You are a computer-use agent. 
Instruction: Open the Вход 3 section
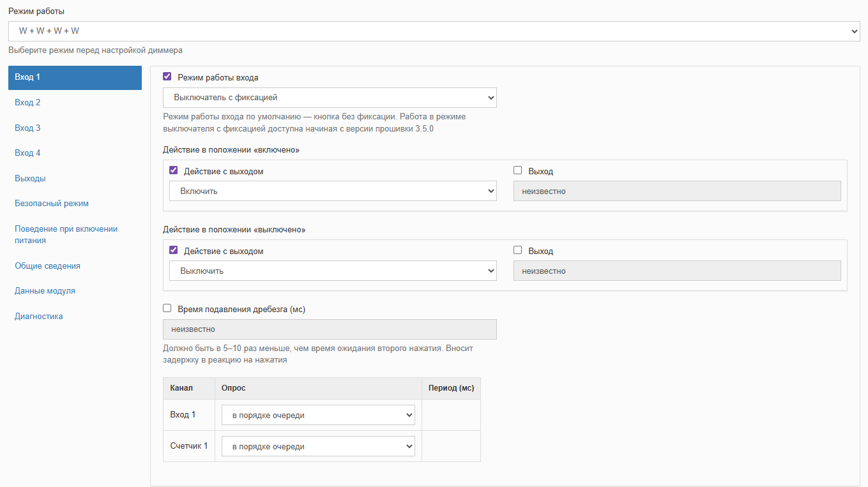(27, 128)
